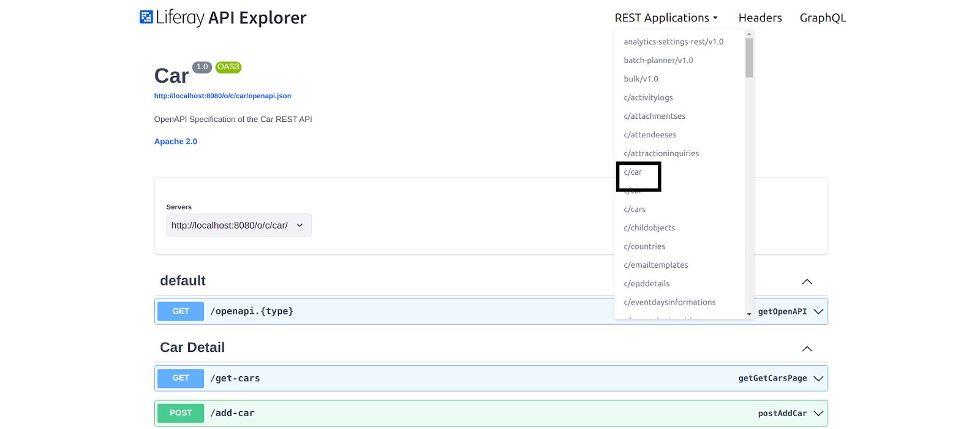Image resolution: width=980 pixels, height=429 pixels.
Task: Open the REST Applications dropdown
Action: tap(666, 18)
